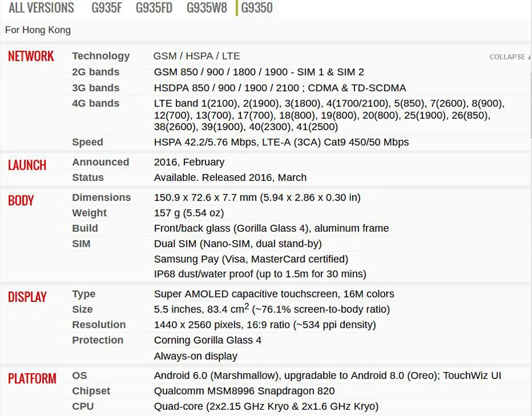532x416 pixels.
Task: Click the Dimensions label
Action: click(101, 198)
